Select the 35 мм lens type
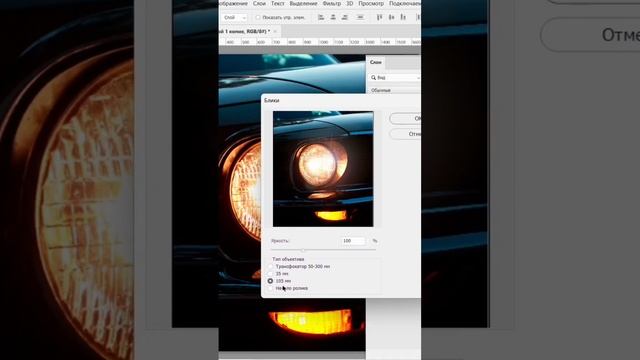 tap(270, 273)
